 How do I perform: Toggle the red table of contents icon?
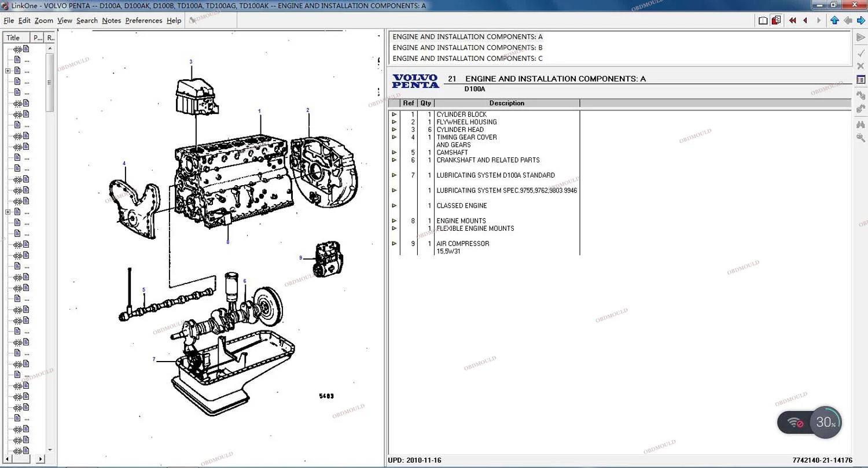pyautogui.click(x=777, y=20)
